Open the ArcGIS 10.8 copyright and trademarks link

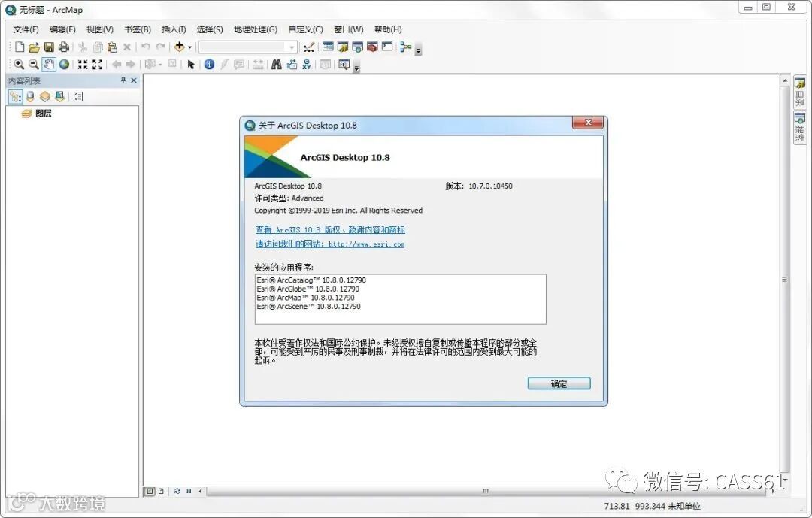click(x=330, y=229)
